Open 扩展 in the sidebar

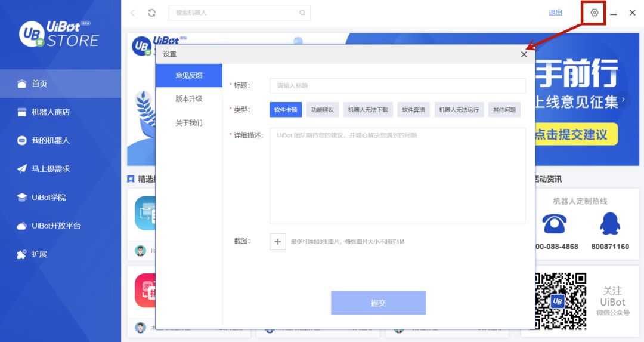(x=60, y=254)
